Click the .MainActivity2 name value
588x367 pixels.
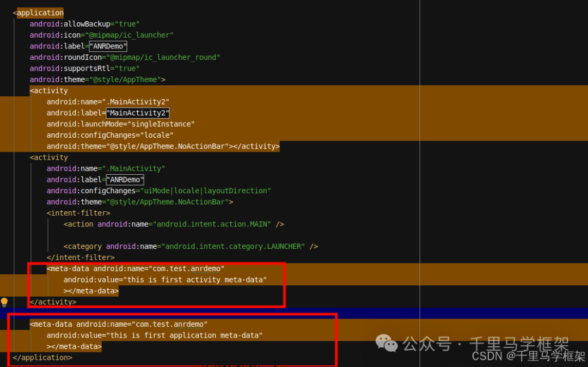click(x=138, y=102)
